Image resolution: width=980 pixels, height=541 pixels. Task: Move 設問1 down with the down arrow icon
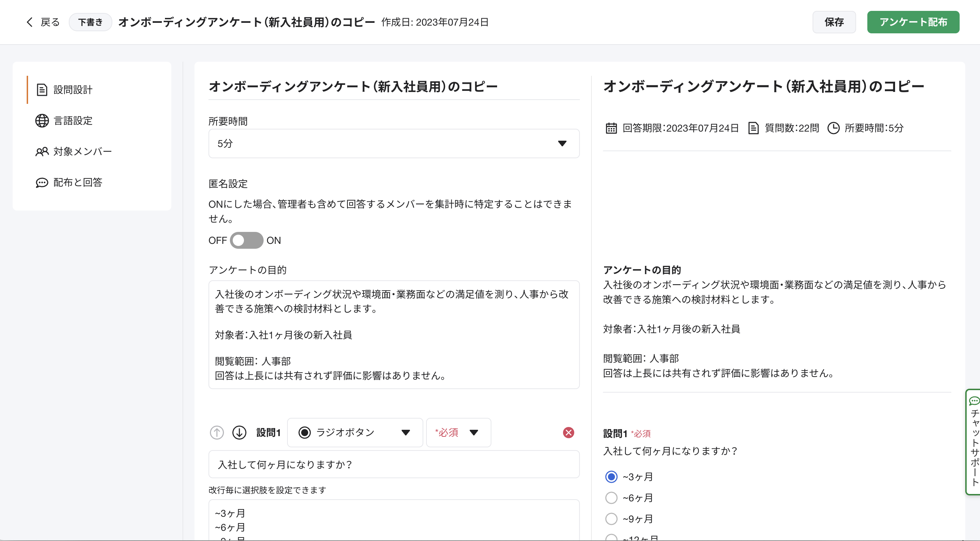239,432
